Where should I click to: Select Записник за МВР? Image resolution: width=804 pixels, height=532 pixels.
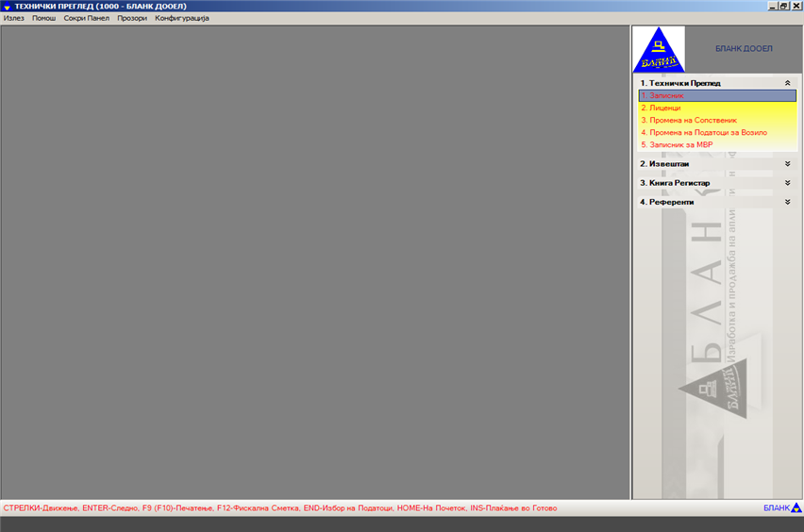tap(677, 145)
